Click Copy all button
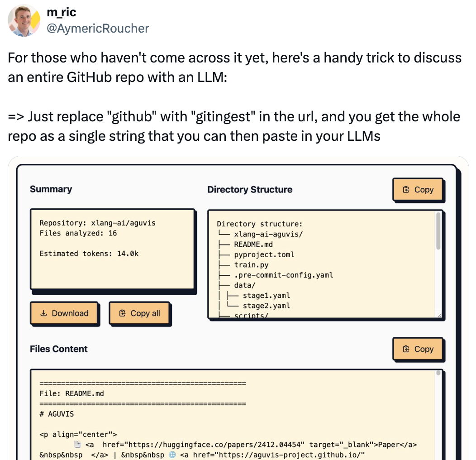476x460 pixels. tap(139, 313)
